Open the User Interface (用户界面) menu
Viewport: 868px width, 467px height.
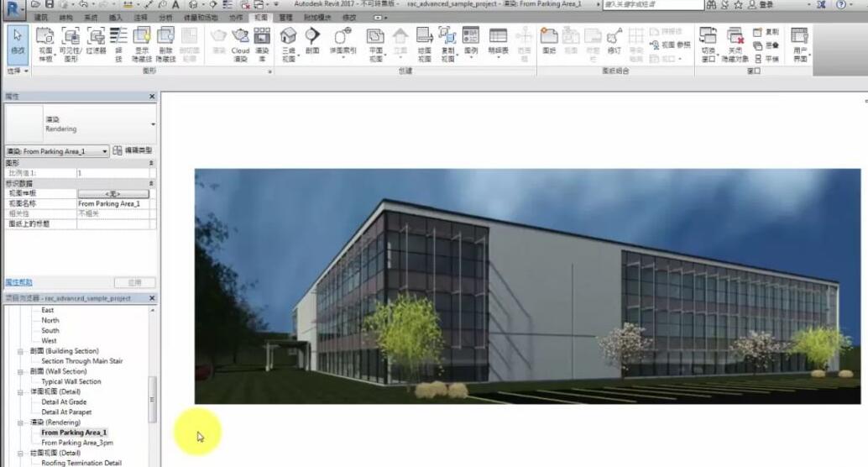click(800, 45)
